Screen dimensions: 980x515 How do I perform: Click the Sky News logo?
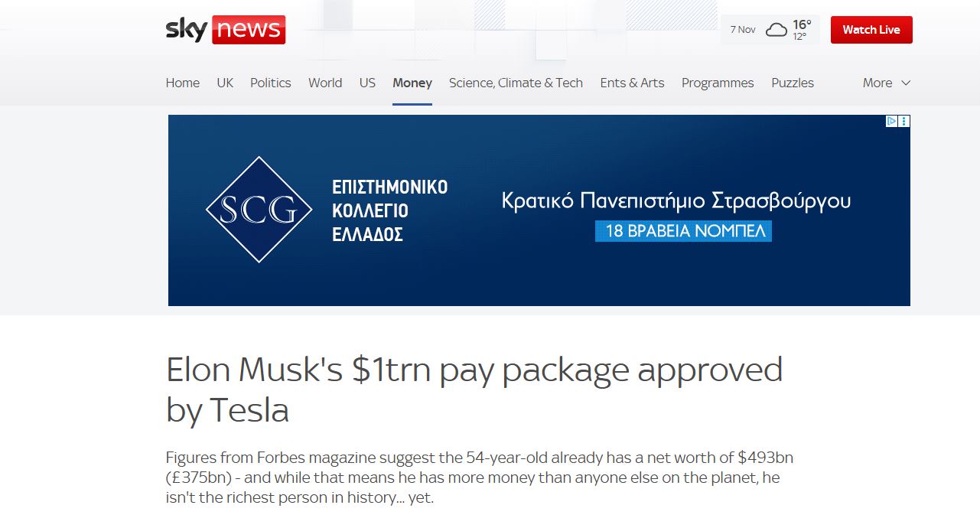tap(226, 30)
